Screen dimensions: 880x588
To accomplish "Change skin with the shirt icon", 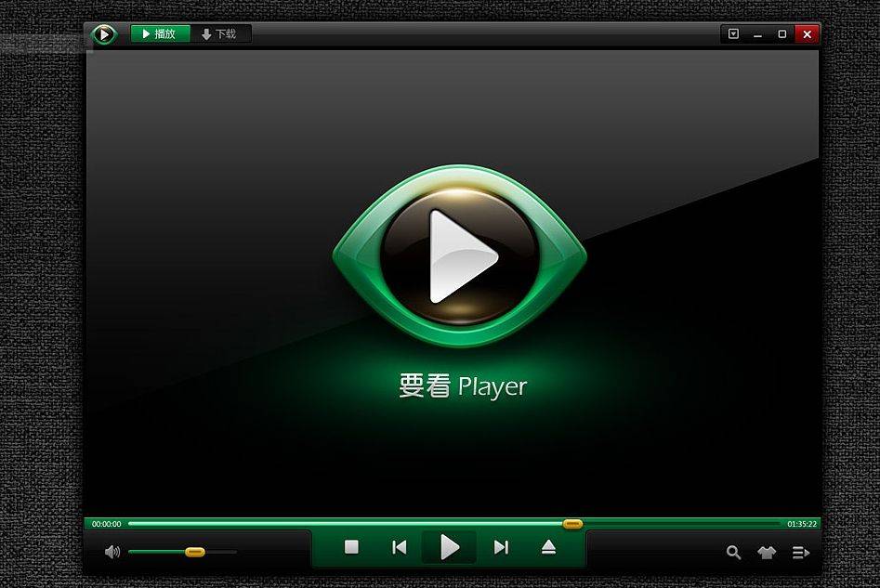I will [767, 553].
